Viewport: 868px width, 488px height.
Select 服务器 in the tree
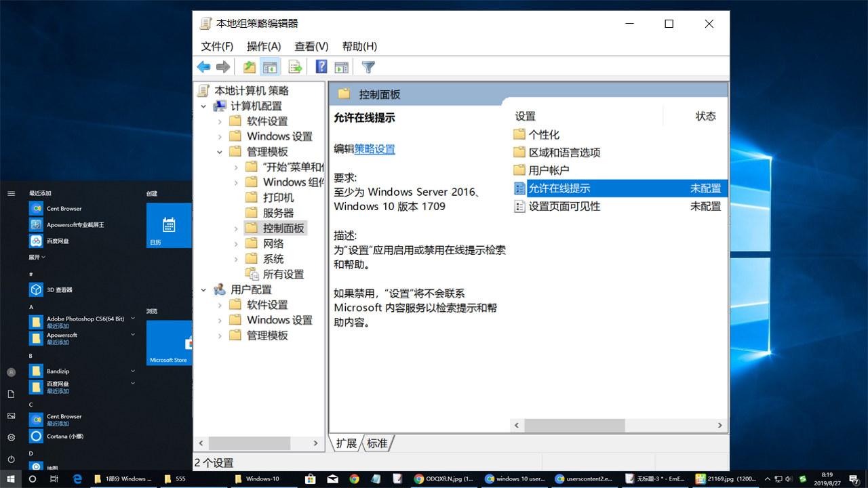point(278,213)
